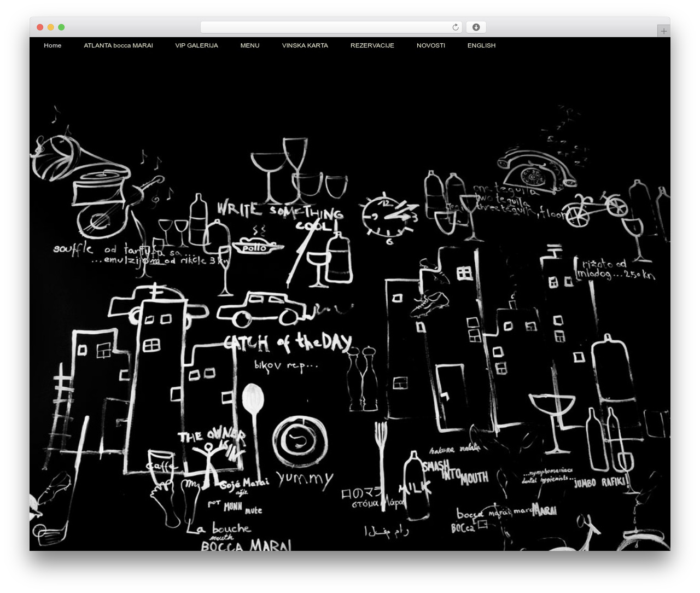
Task: Open the REZERVACIJE reservations page
Action: click(x=372, y=45)
